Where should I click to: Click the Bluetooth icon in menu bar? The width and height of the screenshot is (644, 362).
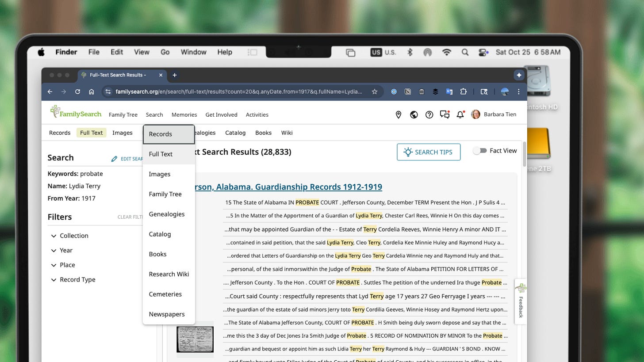[410, 52]
